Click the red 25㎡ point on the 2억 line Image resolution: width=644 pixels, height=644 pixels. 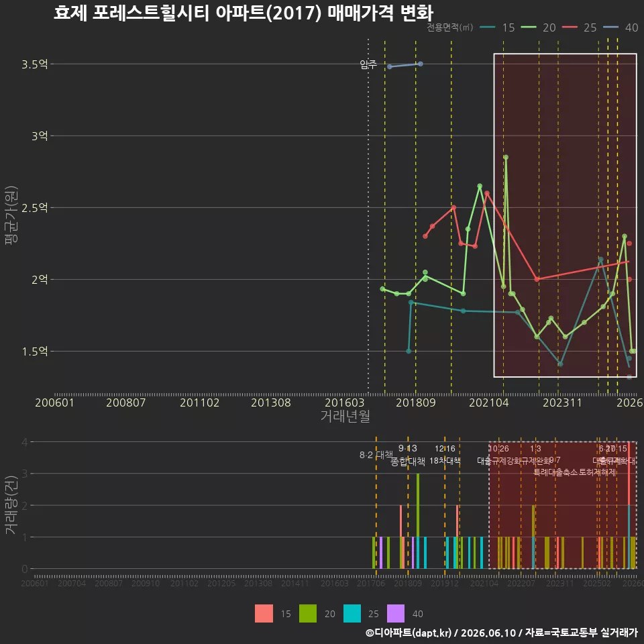click(x=537, y=279)
